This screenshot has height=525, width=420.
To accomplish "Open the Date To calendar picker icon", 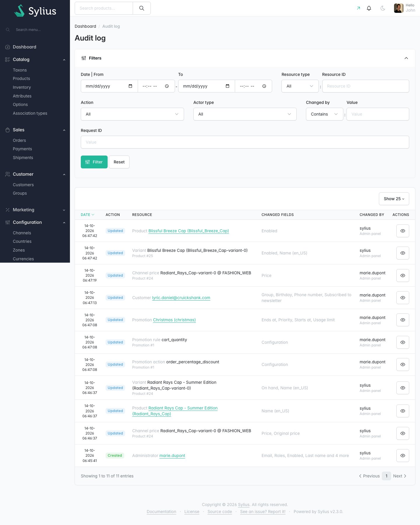I will (228, 86).
